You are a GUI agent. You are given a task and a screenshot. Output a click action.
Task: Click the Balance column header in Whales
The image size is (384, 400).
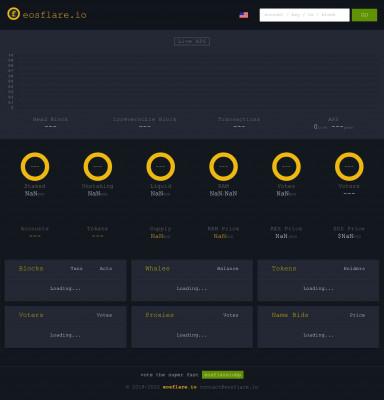(x=228, y=268)
